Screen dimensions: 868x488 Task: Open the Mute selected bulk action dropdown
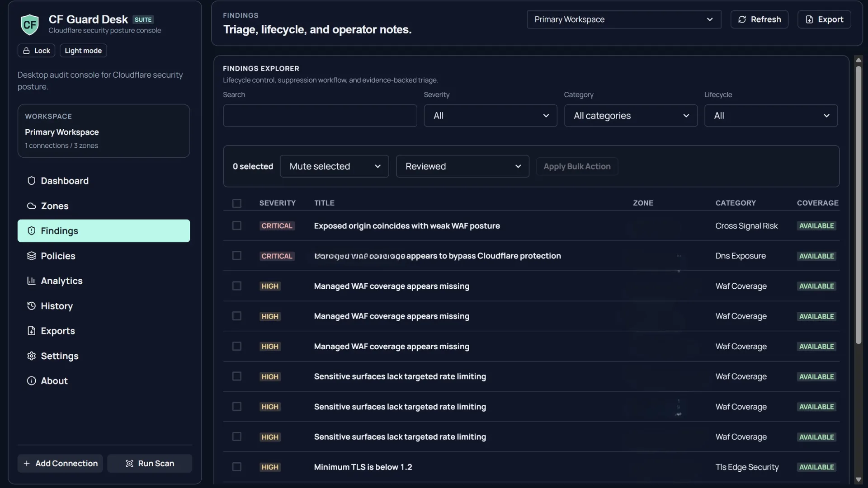334,166
